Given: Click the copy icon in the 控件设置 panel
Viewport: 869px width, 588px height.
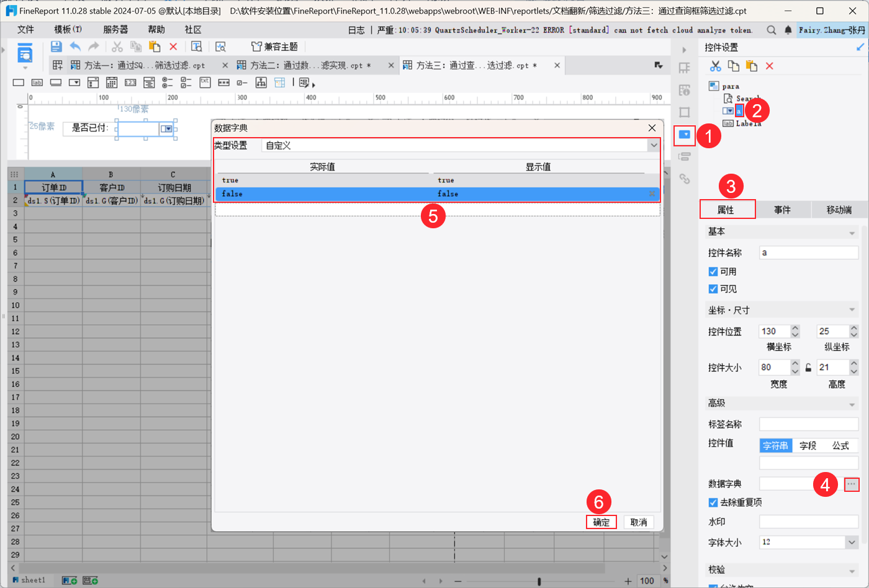Looking at the screenshot, I should (x=733, y=66).
